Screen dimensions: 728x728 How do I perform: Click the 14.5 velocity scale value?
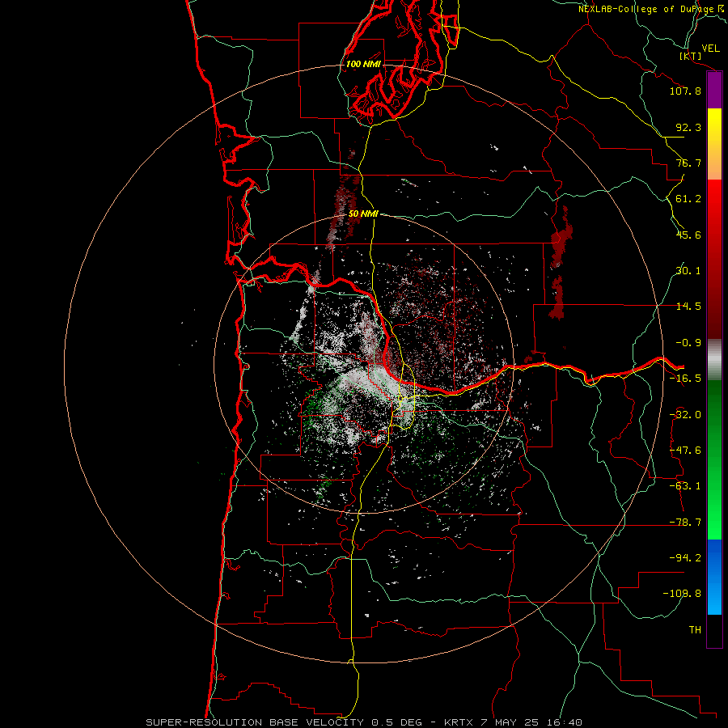(688, 307)
